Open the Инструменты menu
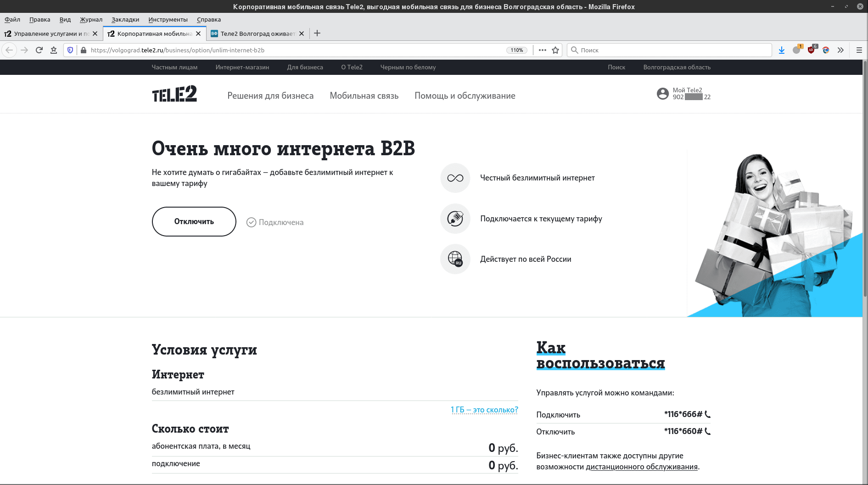 click(168, 19)
